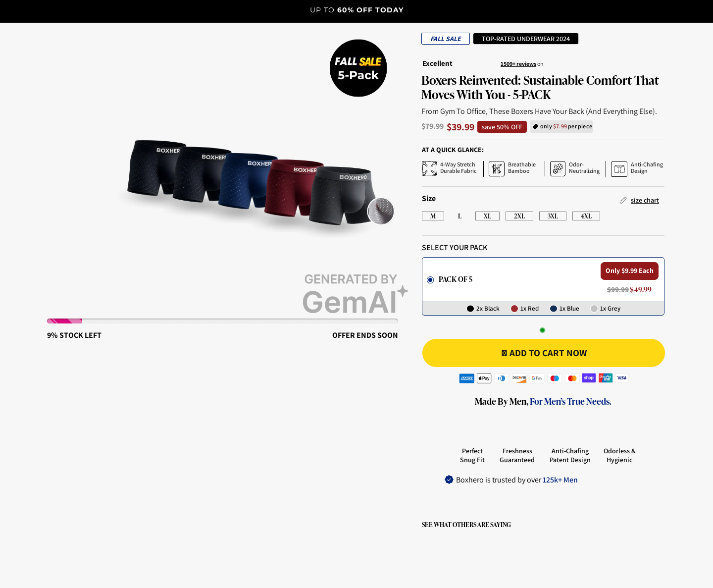Click the Odor-Neutralizing icon
Image resolution: width=713 pixels, height=588 pixels.
click(x=558, y=168)
